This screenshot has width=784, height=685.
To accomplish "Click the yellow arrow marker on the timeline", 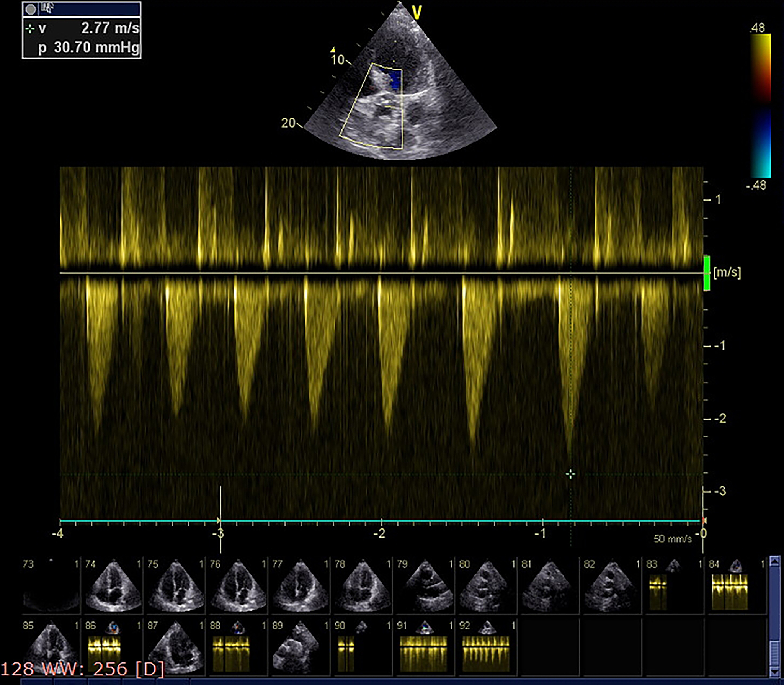I will coord(219,520).
